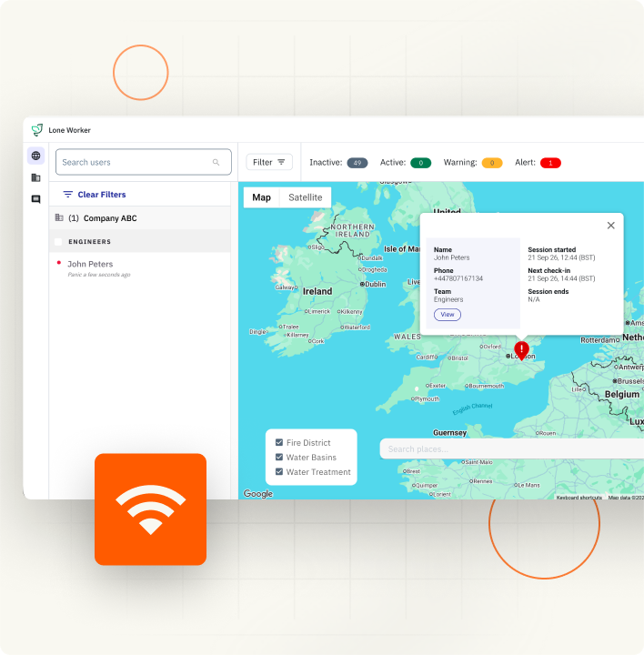Collapse the Company ABC group
This screenshot has width=644, height=655.
140,218
